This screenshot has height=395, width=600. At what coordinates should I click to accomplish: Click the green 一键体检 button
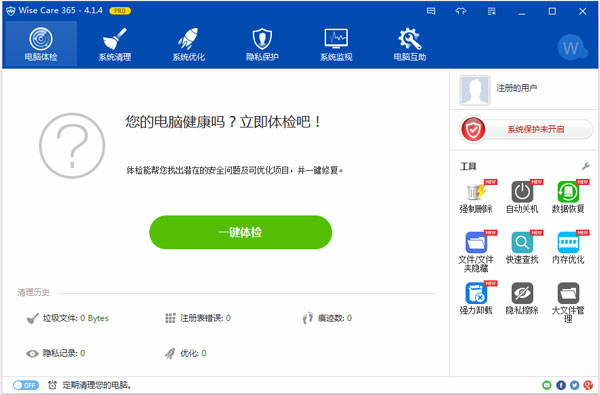(x=240, y=232)
